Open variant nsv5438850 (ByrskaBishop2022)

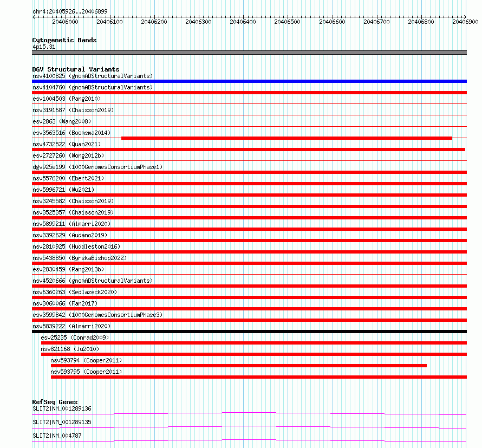coord(80,258)
